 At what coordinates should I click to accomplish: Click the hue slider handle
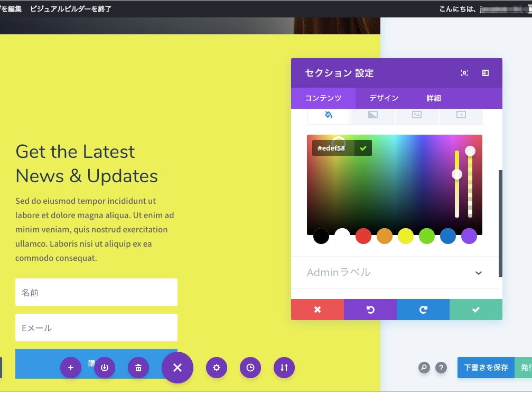[457, 175]
